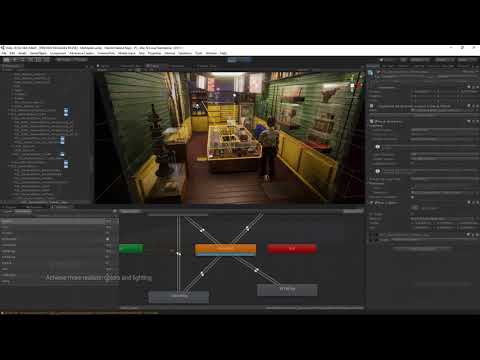Select the Hand tool in toolbar
Viewport: 480px width, 360px height.
point(6,60)
